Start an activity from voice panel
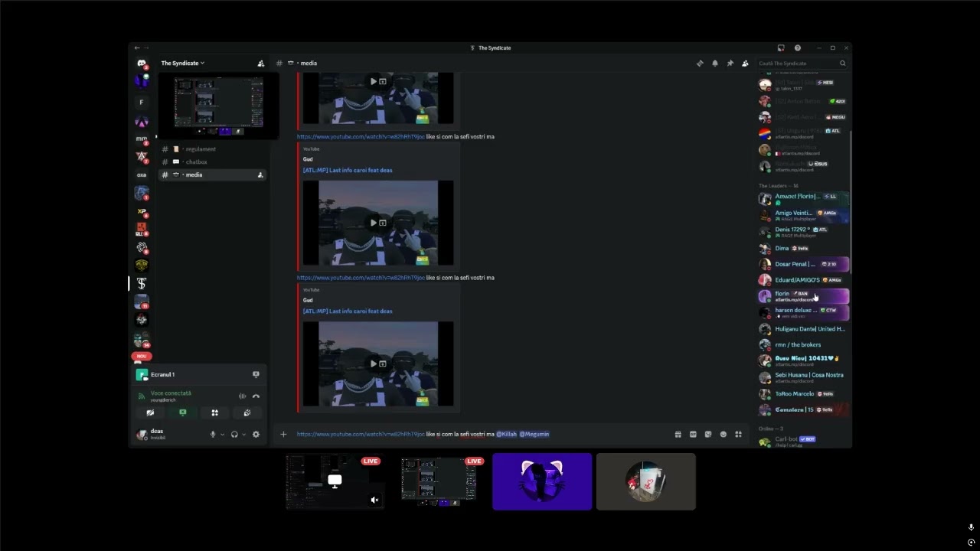The image size is (980, 551). 214,412
